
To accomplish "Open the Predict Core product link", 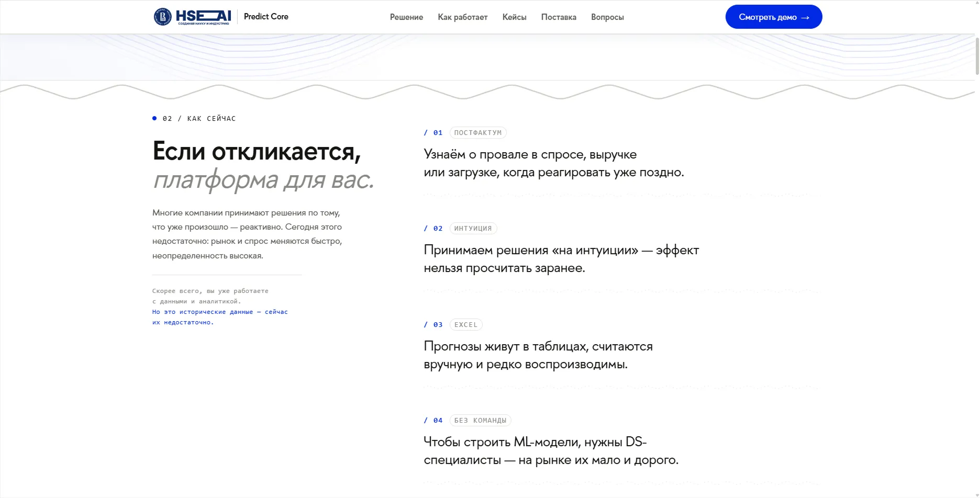I will pyautogui.click(x=266, y=17).
